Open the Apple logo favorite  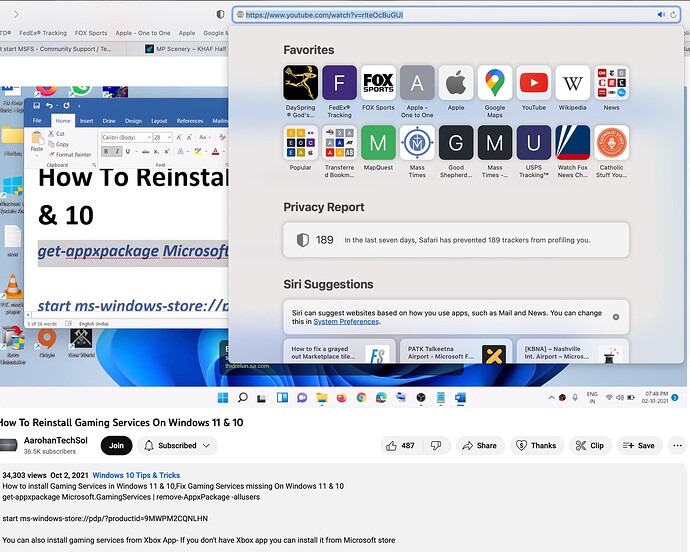pyautogui.click(x=456, y=83)
